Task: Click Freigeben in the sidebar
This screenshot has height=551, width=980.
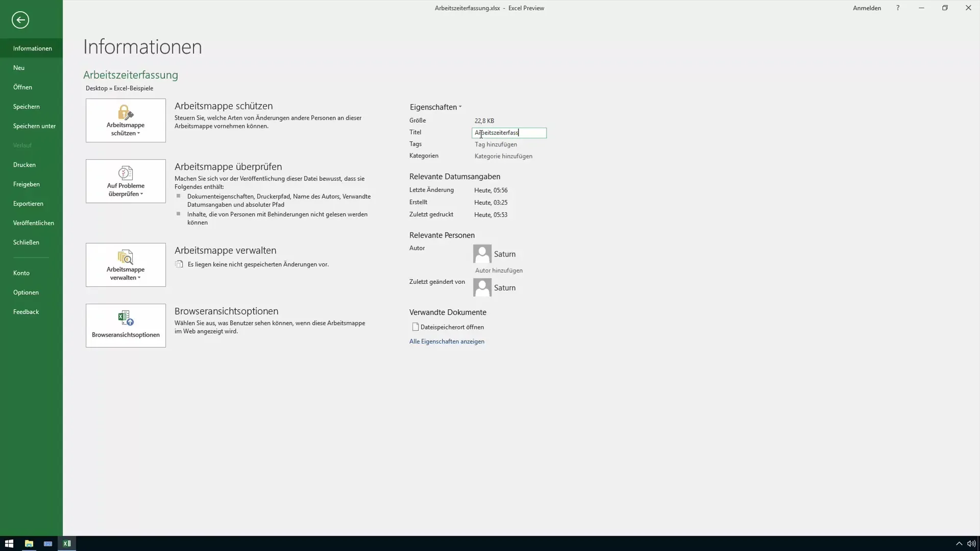Action: point(26,184)
